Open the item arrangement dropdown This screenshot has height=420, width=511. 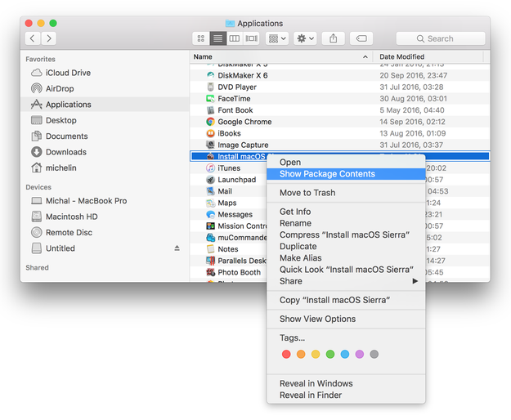(x=277, y=38)
